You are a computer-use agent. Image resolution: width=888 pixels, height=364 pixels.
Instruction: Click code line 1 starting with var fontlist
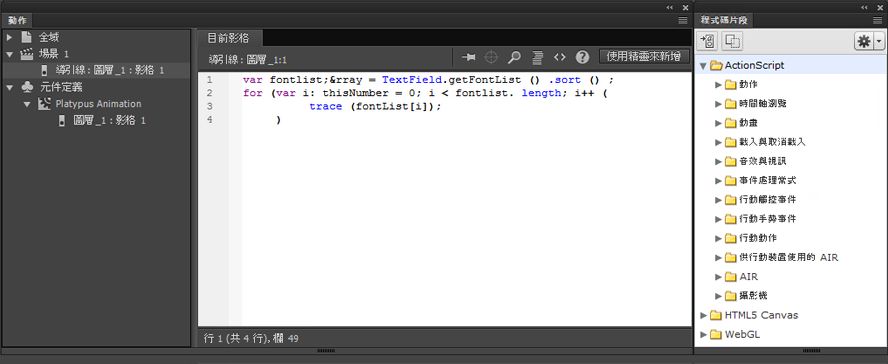coord(428,80)
